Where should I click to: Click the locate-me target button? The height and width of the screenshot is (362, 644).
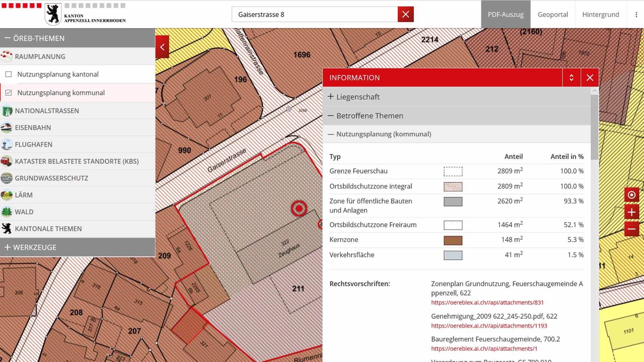tap(631, 195)
